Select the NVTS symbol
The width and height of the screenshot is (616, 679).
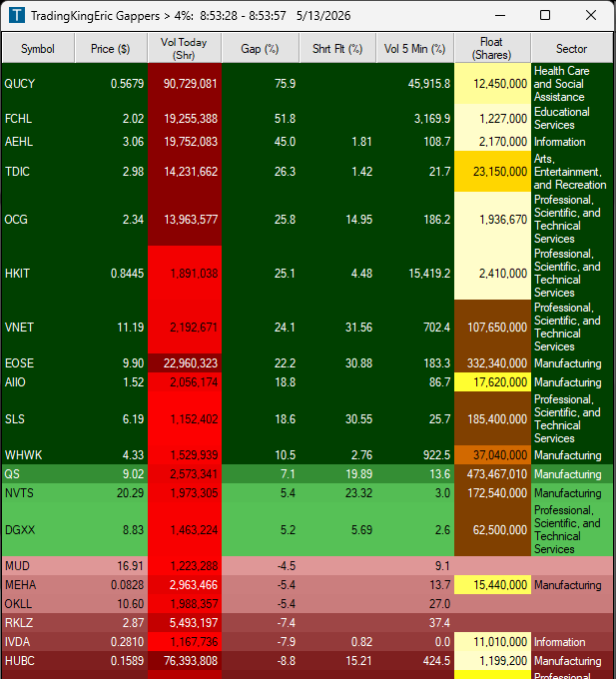pos(19,493)
